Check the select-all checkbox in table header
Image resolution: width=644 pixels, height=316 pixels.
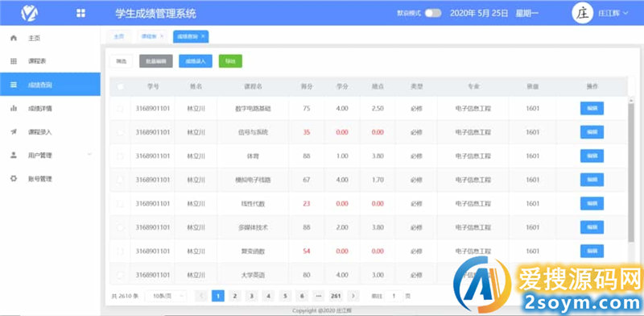click(x=120, y=86)
